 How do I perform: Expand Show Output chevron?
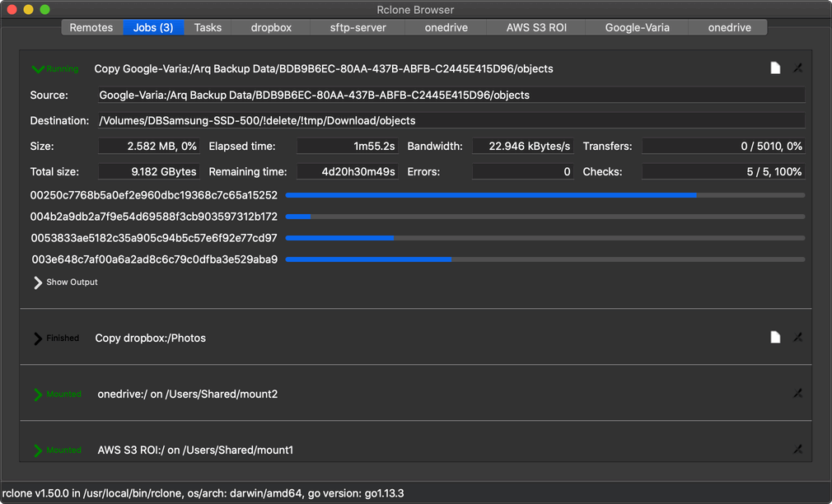click(38, 282)
